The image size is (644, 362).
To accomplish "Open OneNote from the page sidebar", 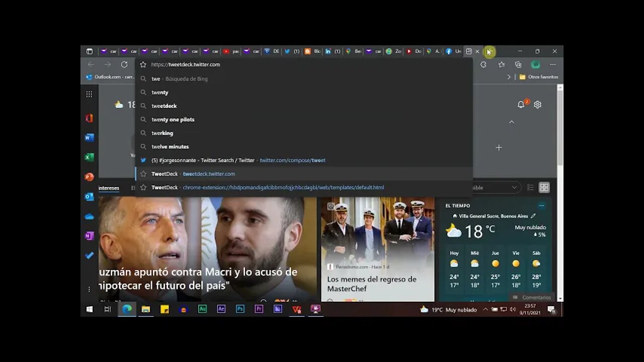I will tap(89, 236).
